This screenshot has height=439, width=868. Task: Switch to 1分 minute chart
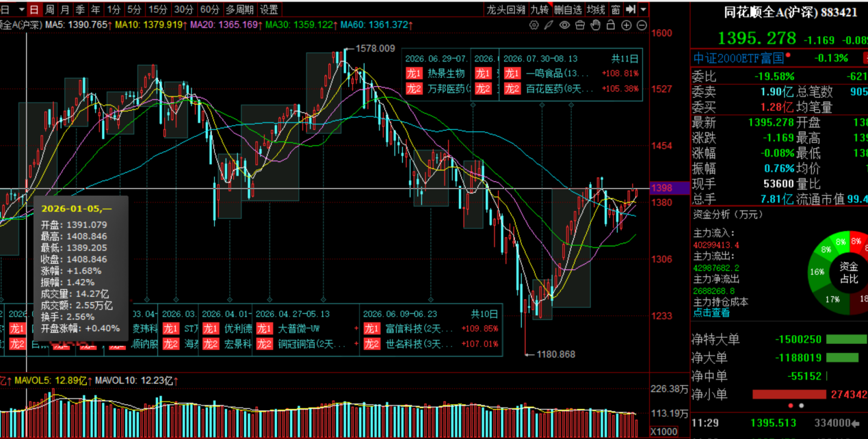point(114,10)
